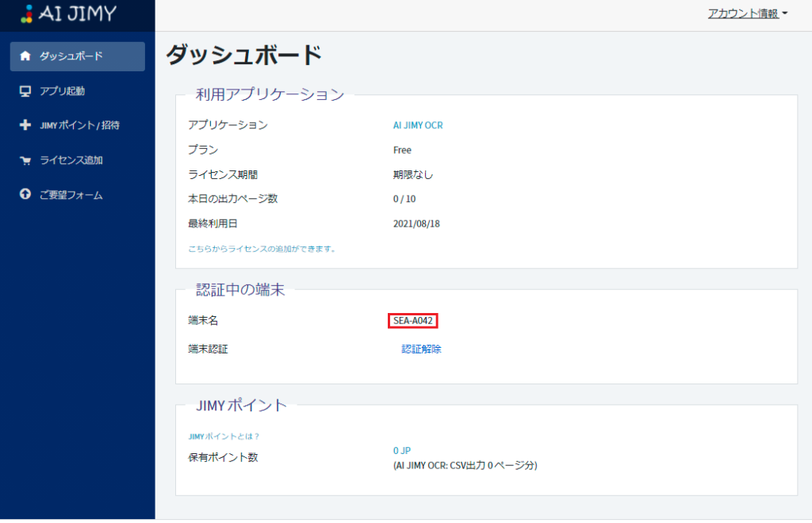This screenshot has width=812, height=523.
Task: Click the アプリケーション label
Action: pos(228,125)
